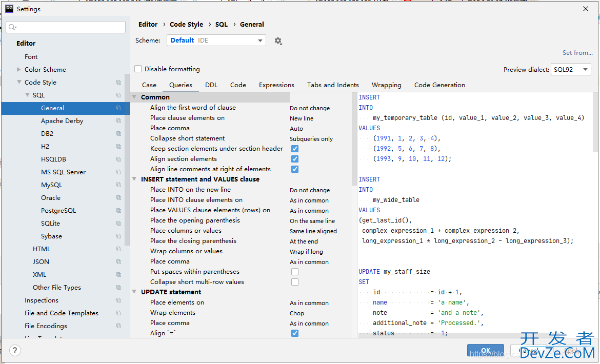Open Inspections settings page
The width and height of the screenshot is (600, 364).
point(42,300)
